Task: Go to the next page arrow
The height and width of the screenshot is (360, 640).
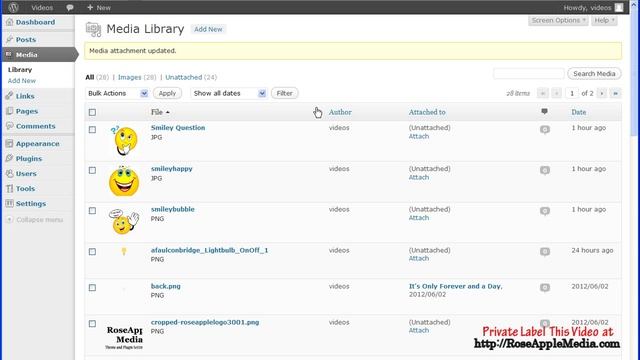Action: [602, 93]
